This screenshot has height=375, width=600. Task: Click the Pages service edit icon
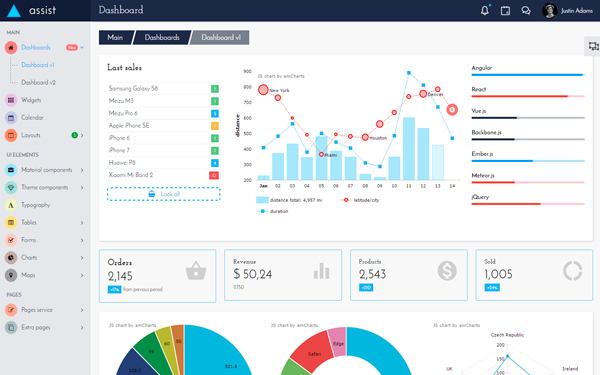click(x=11, y=310)
